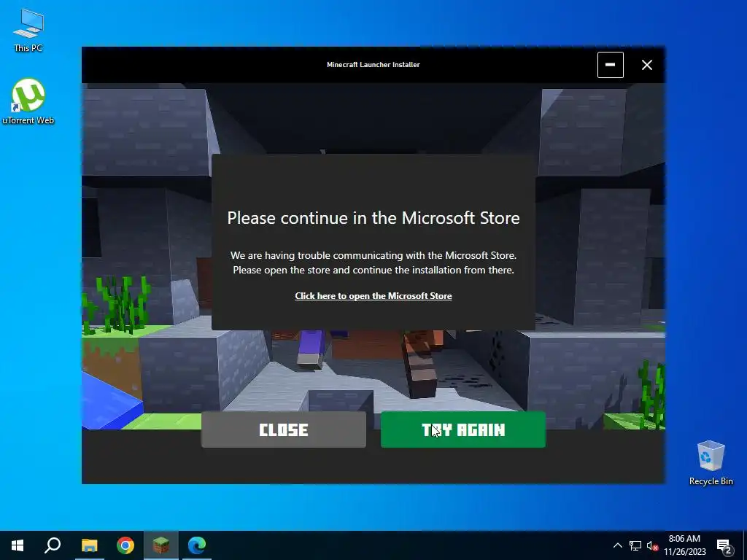
Task: Open the Windows Start menu
Action: point(18,545)
